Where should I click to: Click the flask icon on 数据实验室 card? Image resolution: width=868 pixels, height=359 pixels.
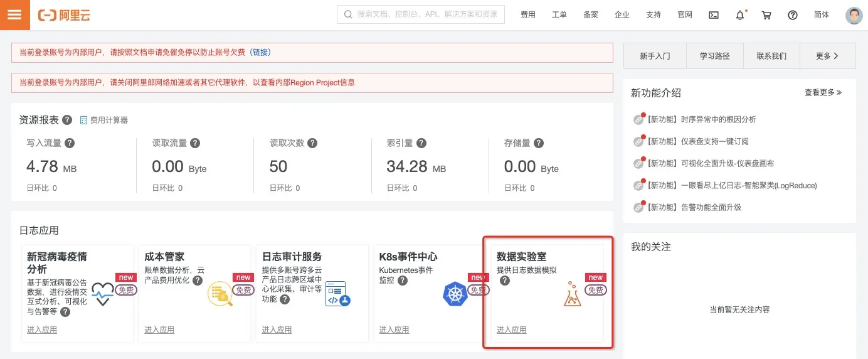(573, 294)
